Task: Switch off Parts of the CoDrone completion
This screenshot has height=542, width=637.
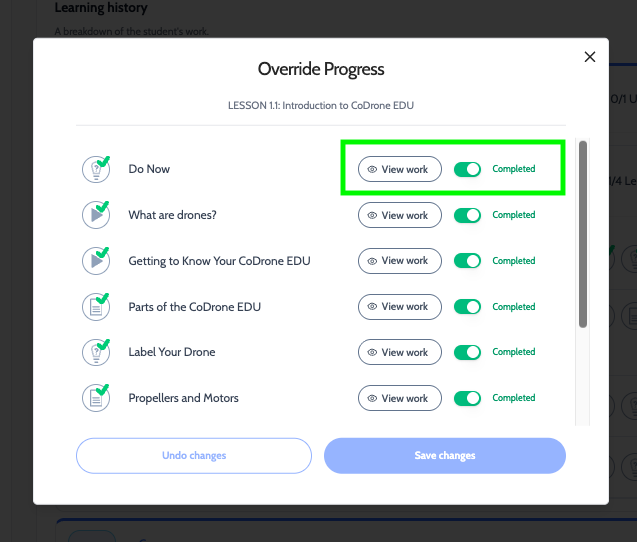Action: click(x=467, y=307)
